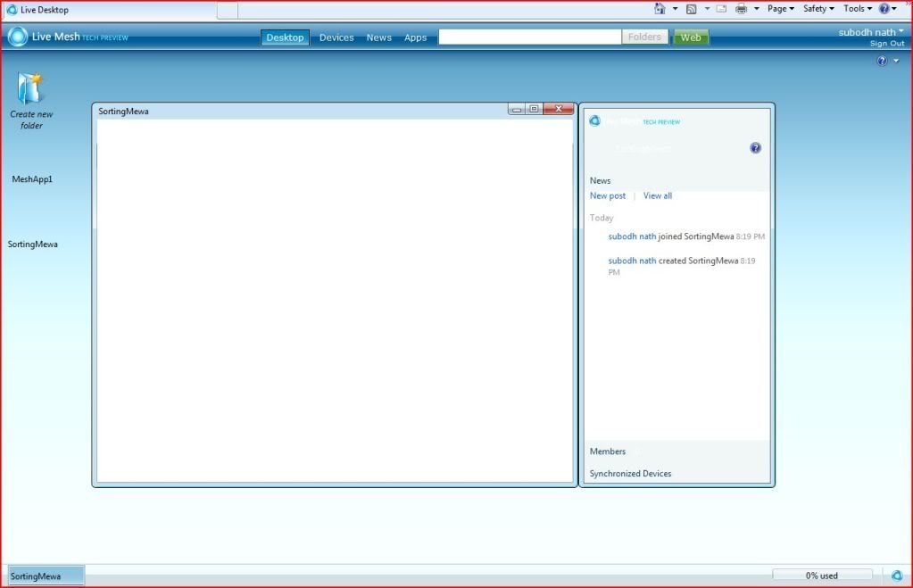This screenshot has width=913, height=588.
Task: Switch to the Devices tab
Action: [336, 37]
